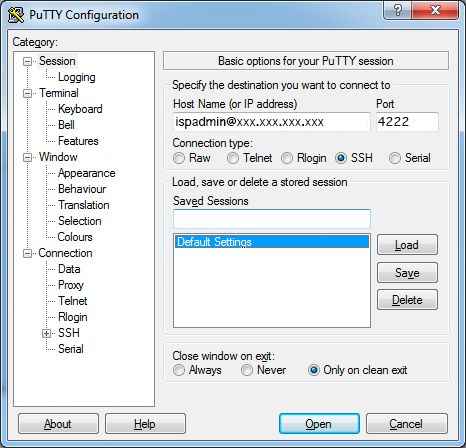Select Proxy under Connection

(x=71, y=285)
